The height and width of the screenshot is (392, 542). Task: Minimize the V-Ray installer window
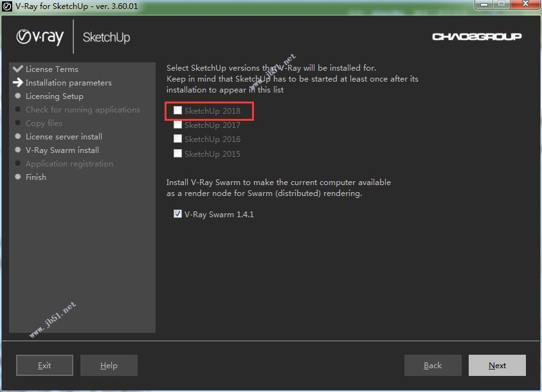pyautogui.click(x=484, y=4)
